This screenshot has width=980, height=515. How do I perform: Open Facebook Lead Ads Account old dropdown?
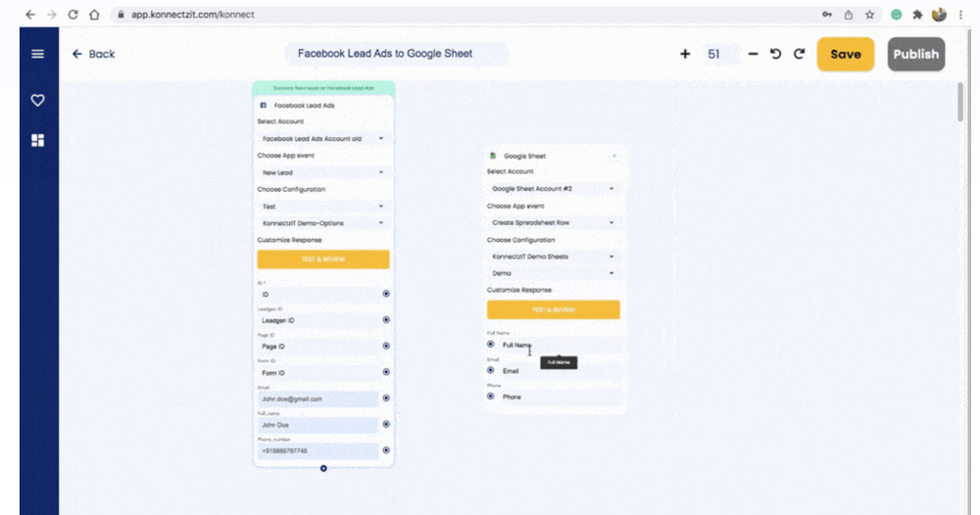(x=323, y=139)
